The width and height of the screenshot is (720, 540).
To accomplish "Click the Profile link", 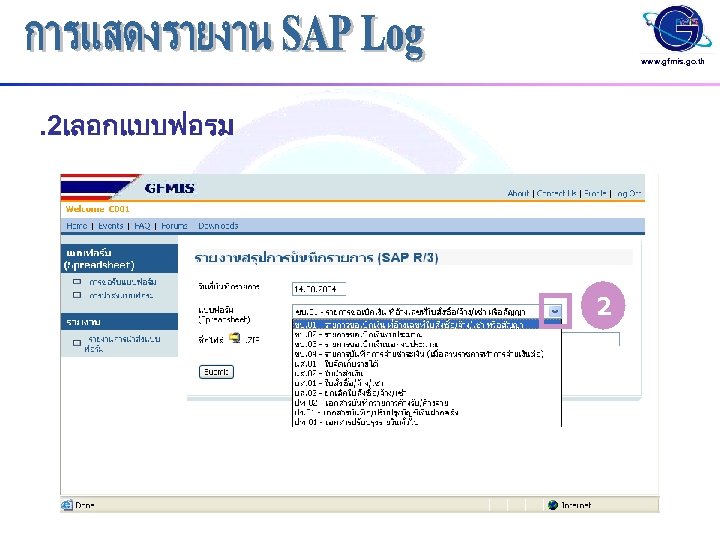I will (596, 193).
